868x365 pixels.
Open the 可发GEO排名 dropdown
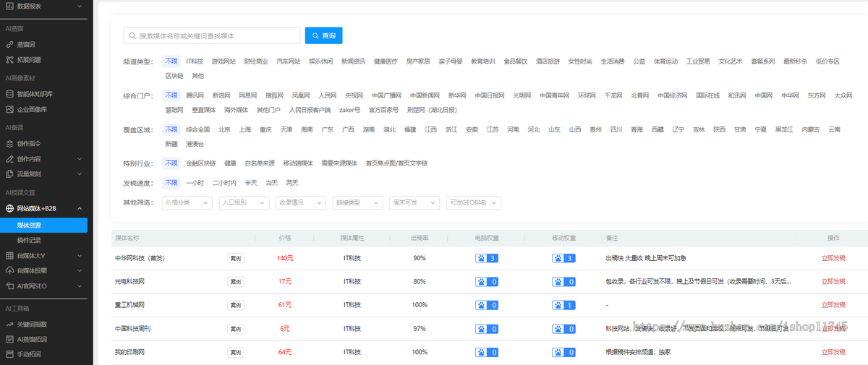474,202
